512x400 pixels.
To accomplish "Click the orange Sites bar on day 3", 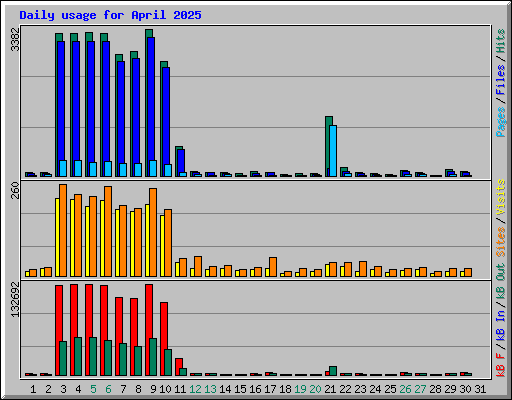I will [63, 230].
